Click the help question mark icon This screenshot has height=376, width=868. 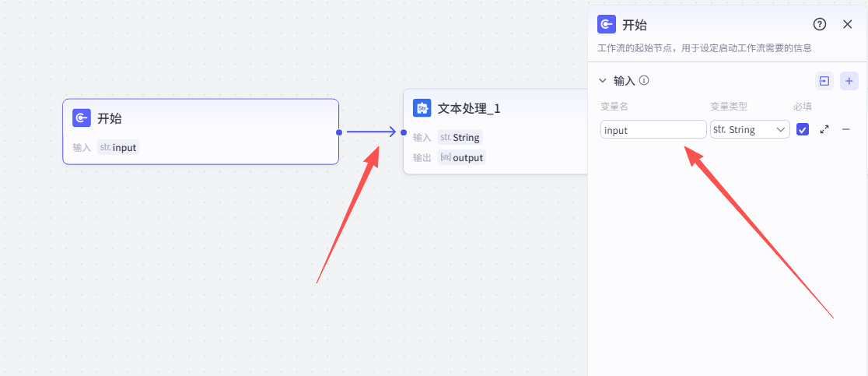click(819, 24)
